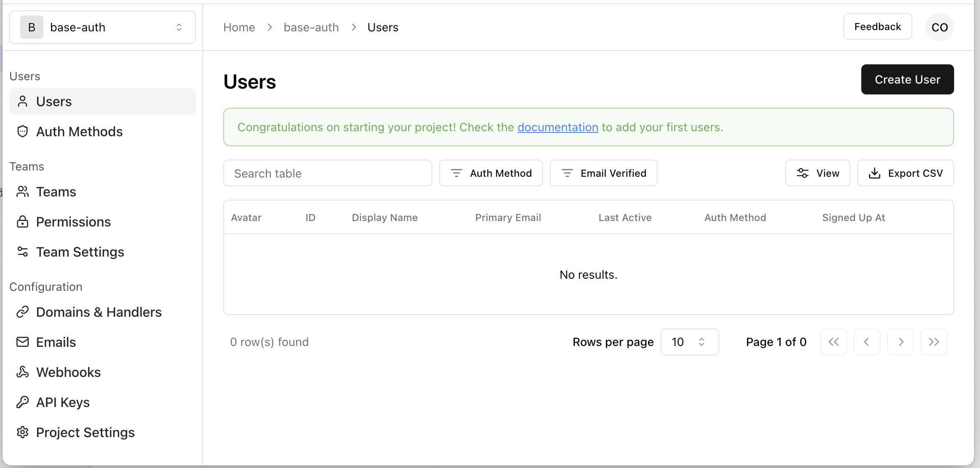
Task: Click the Export CSV button
Action: [x=905, y=173]
